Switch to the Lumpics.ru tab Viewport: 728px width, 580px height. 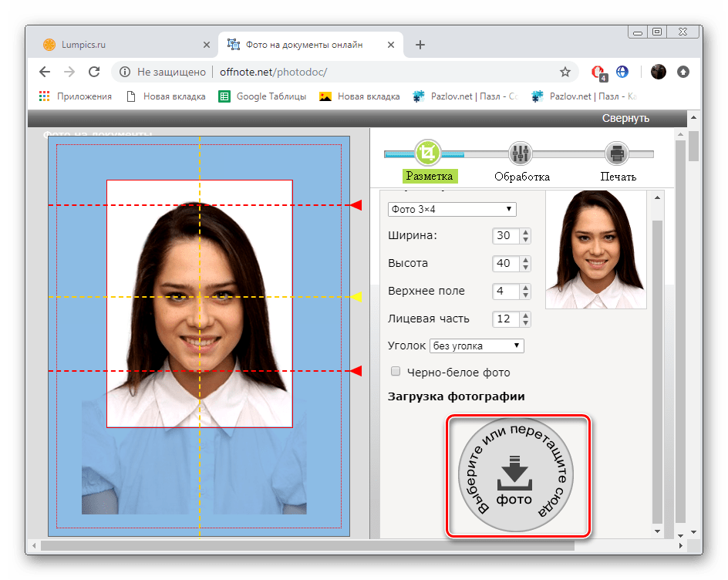pos(123,45)
